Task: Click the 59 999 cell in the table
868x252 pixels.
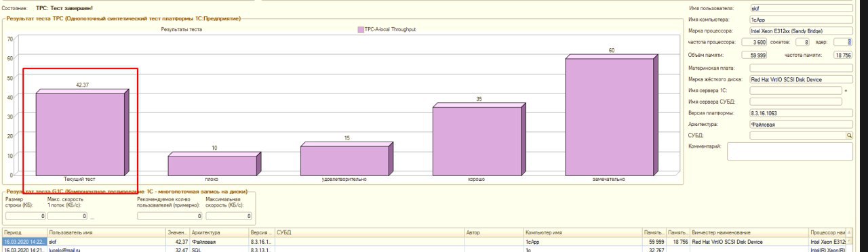Action: [x=654, y=241]
